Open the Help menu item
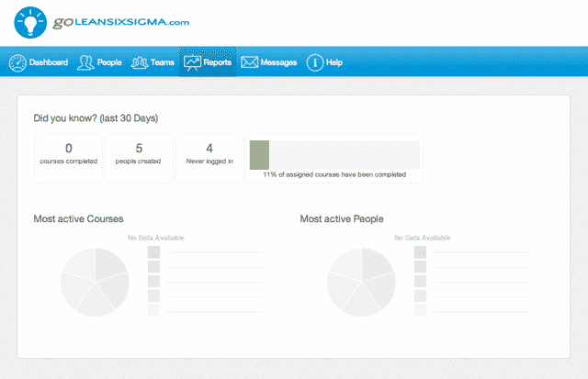Viewport: 588px width, 379px height. (x=324, y=62)
